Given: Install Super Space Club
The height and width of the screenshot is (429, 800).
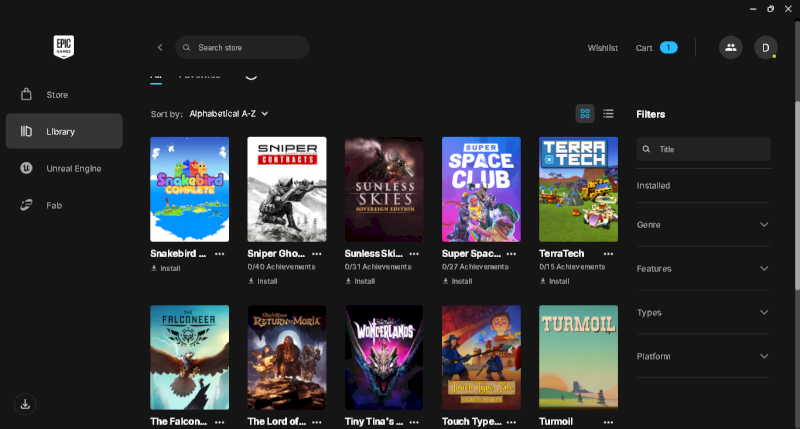Looking at the screenshot, I should (457, 281).
